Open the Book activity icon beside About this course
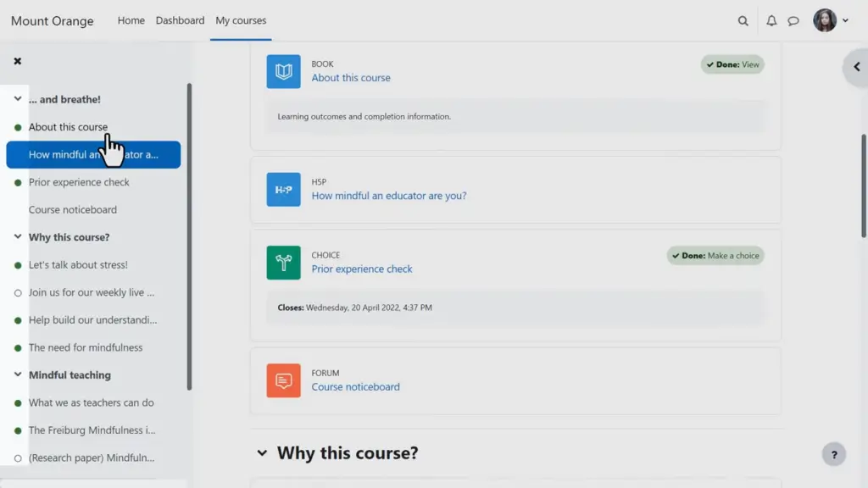The image size is (868, 488). tap(283, 71)
